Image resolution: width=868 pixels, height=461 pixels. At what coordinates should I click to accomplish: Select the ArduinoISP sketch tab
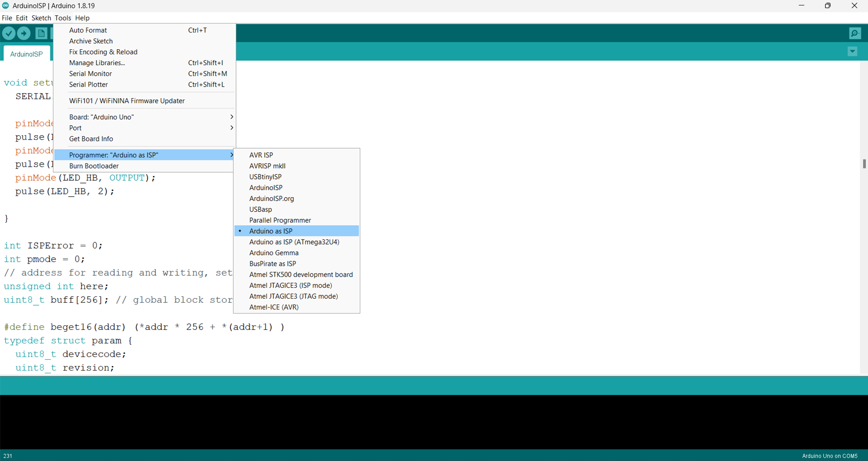[27, 54]
